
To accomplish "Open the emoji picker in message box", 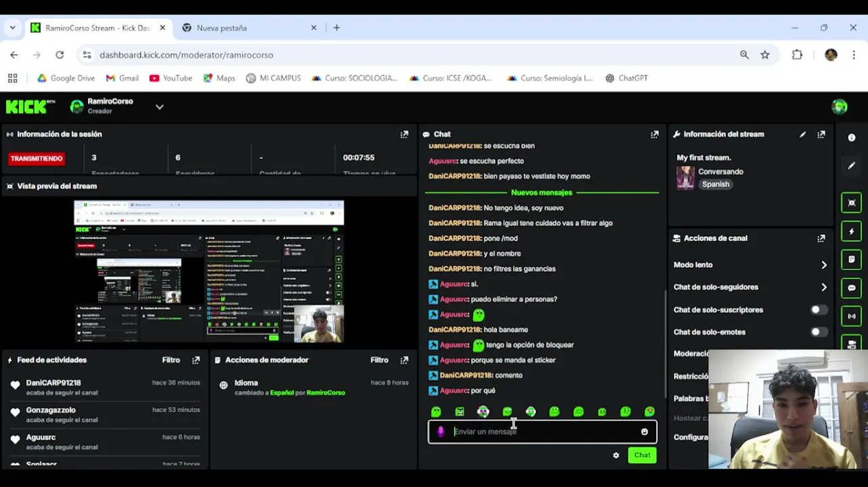I will [644, 432].
